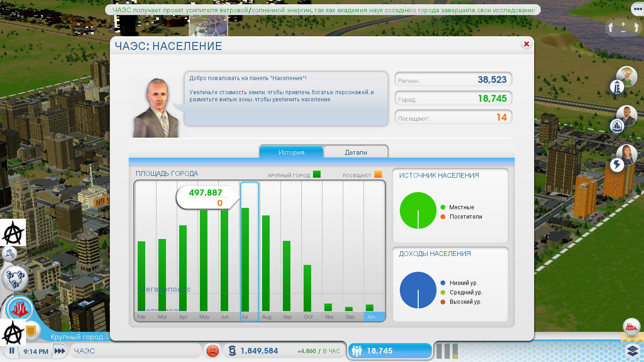
Task: Open the treasury 1,849,584 budget readout
Action: pos(259,351)
